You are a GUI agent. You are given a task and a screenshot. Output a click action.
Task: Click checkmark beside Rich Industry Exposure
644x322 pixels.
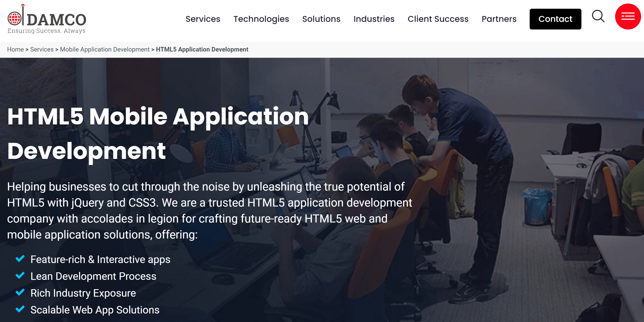20,292
